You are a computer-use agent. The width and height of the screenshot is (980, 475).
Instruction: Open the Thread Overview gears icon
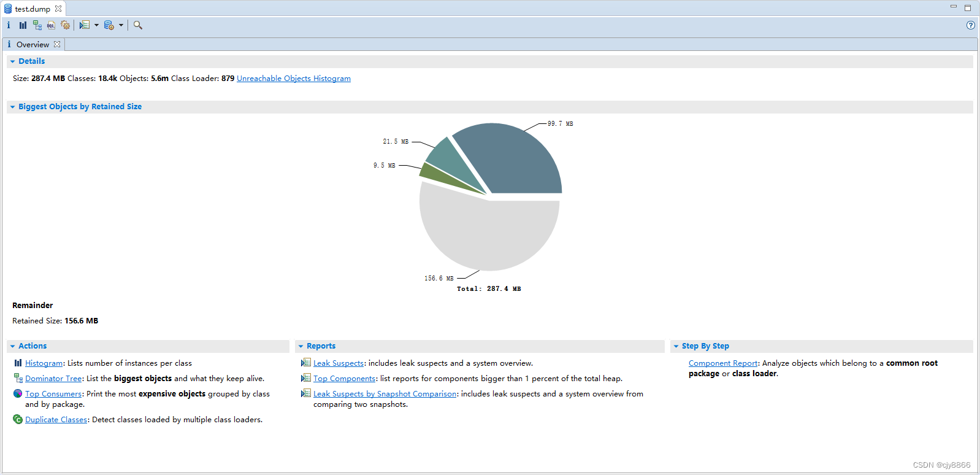point(65,25)
